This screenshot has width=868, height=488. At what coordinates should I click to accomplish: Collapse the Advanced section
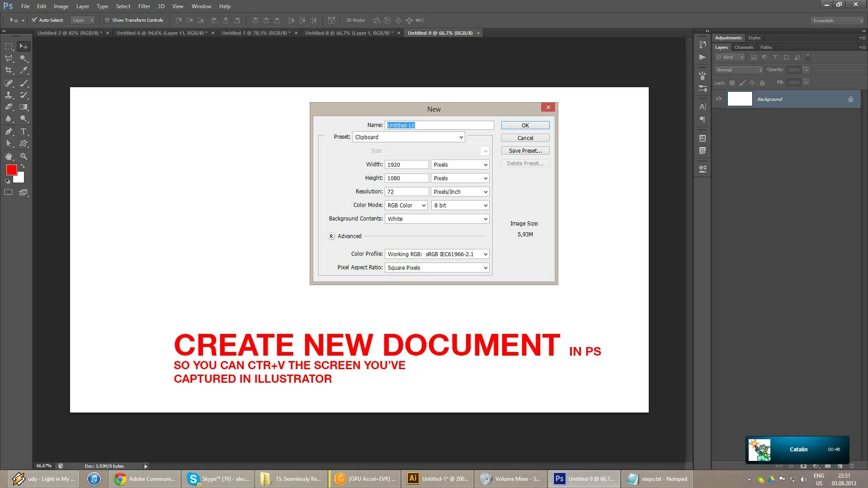pyautogui.click(x=331, y=236)
